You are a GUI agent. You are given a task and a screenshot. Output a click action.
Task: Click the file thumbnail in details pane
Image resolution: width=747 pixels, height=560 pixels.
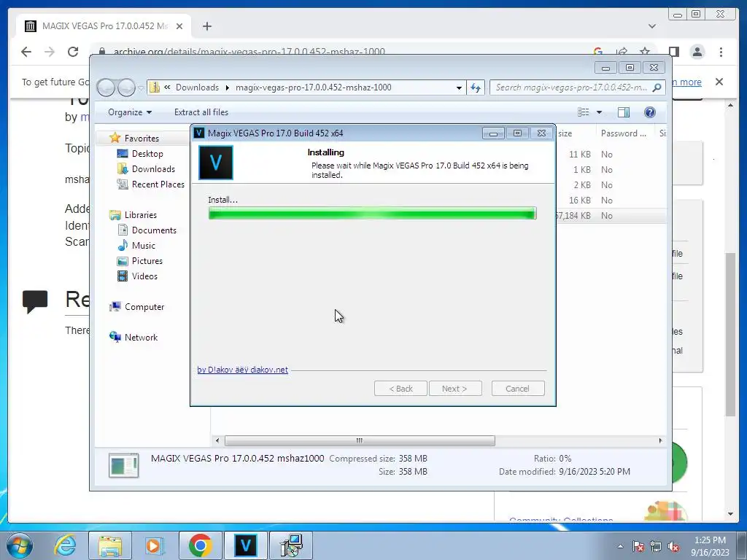point(123,465)
